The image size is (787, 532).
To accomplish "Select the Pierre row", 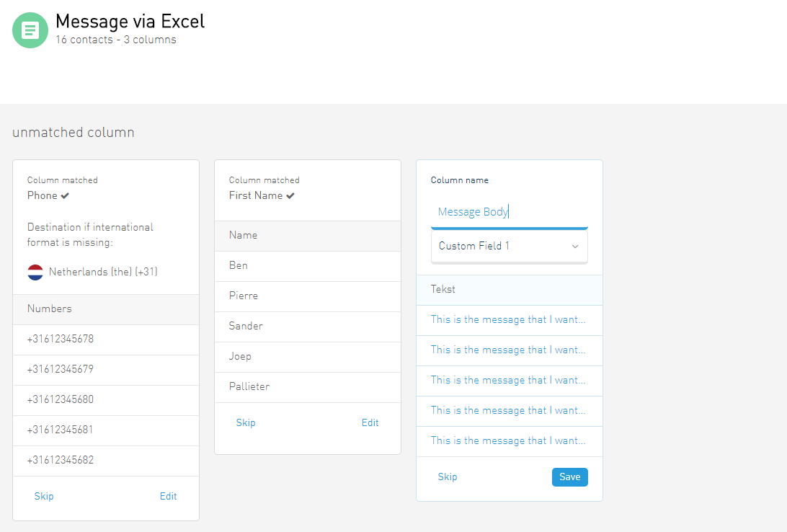I will (x=308, y=296).
